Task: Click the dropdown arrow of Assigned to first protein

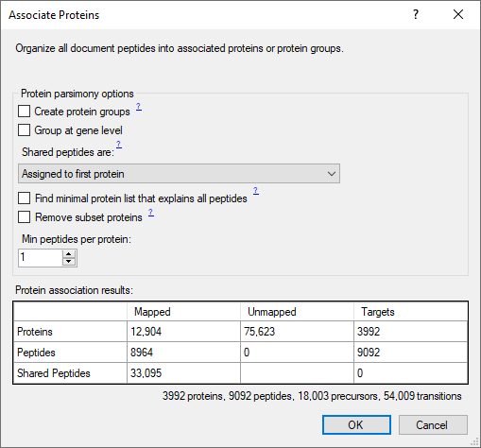Action: (332, 174)
